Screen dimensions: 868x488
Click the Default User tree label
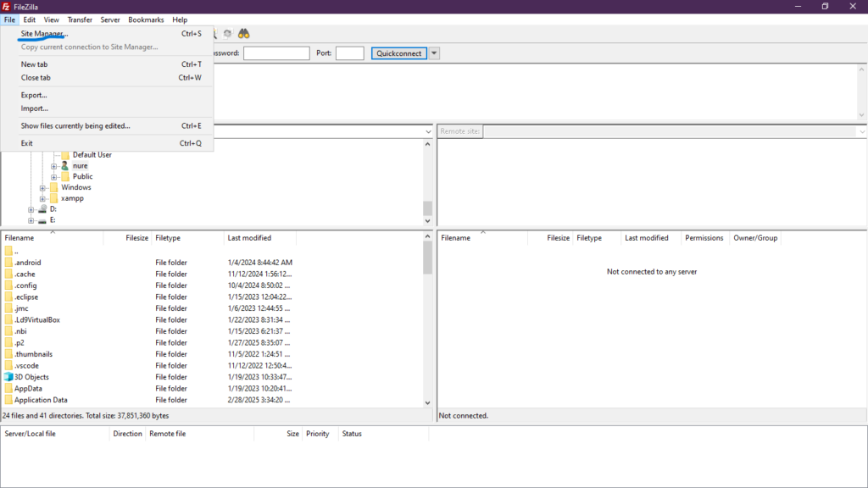tap(92, 155)
